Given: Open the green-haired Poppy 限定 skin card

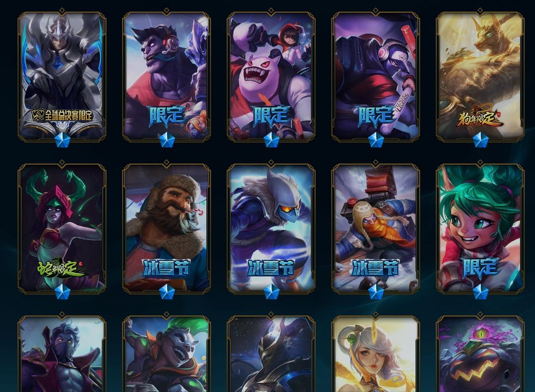Looking at the screenshot, I should pos(480,229).
